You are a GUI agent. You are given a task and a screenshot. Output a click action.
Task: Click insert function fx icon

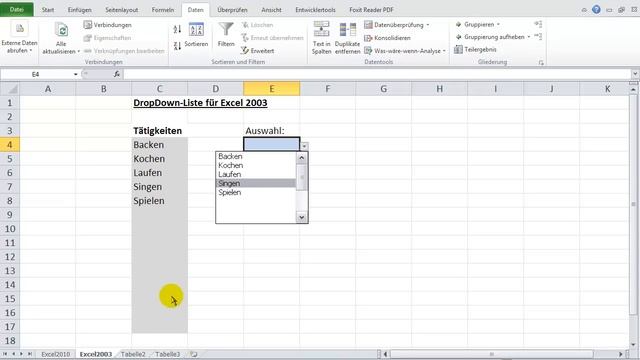pyautogui.click(x=117, y=74)
